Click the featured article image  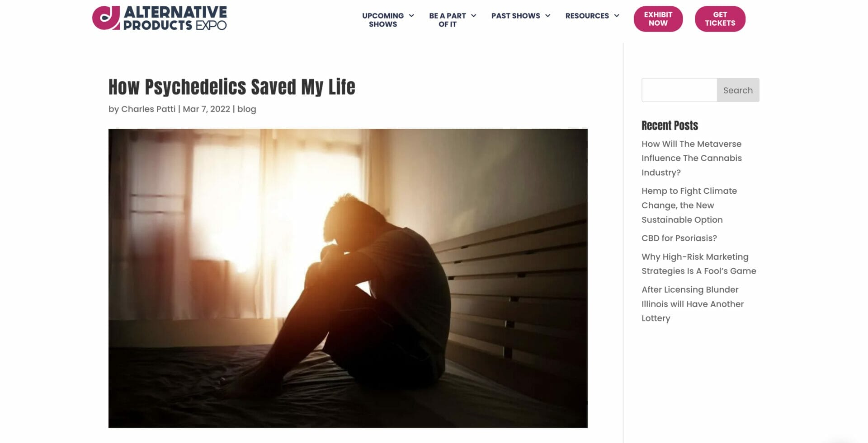(348, 278)
